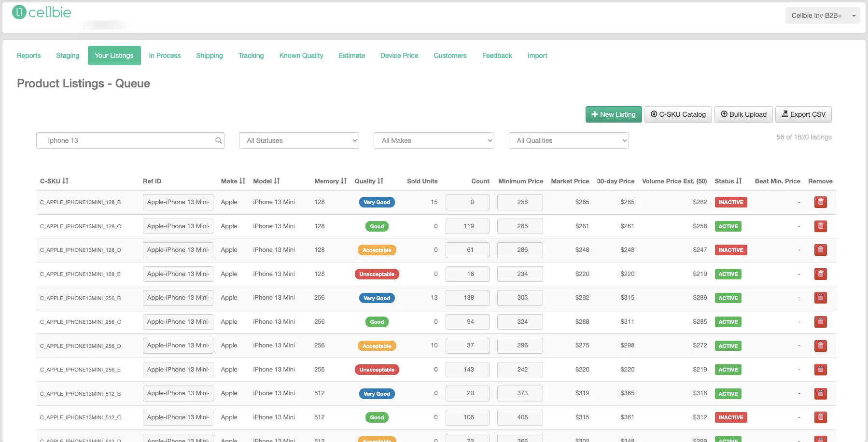Toggle INACTIVE status for 128_D listing
The image size is (868, 442).
click(730, 250)
